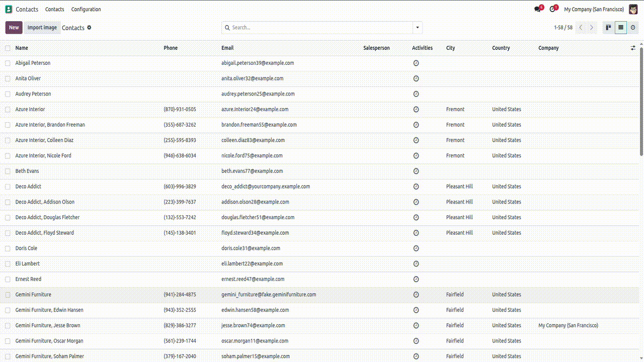Check the Beth Evans row checkbox
This screenshot has width=644, height=362.
tap(8, 171)
